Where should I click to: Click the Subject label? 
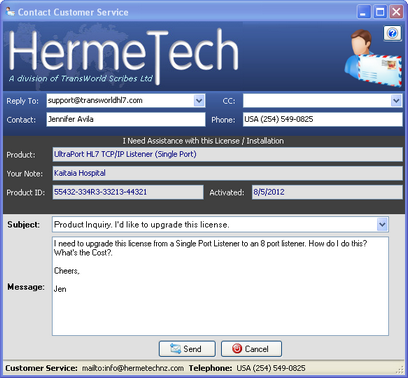(x=23, y=225)
